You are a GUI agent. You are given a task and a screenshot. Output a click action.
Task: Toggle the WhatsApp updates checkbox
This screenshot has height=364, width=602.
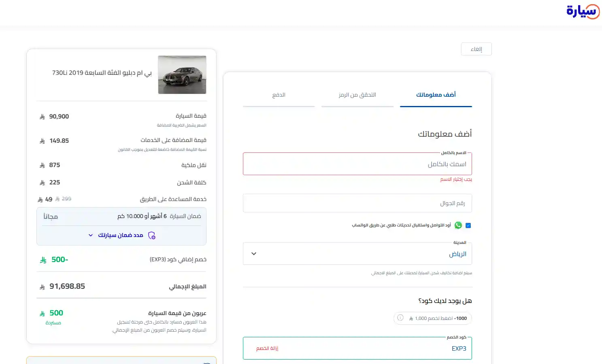[468, 225]
